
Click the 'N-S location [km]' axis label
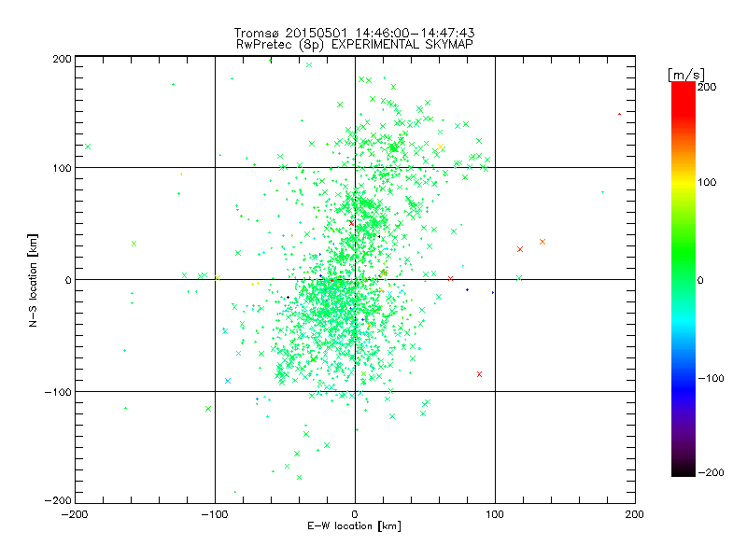[x=33, y=280]
